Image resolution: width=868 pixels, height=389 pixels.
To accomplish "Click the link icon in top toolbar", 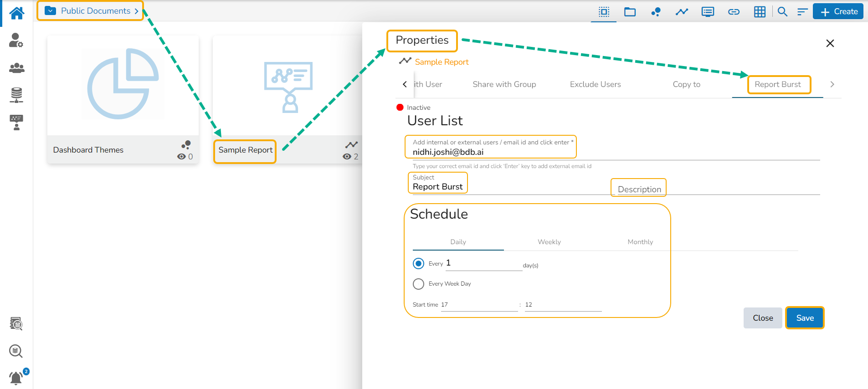I will [x=734, y=12].
